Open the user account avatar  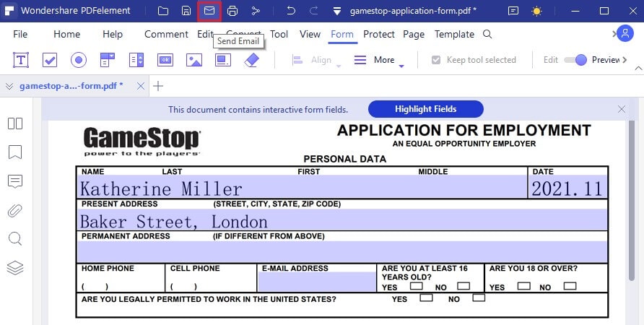(625, 34)
